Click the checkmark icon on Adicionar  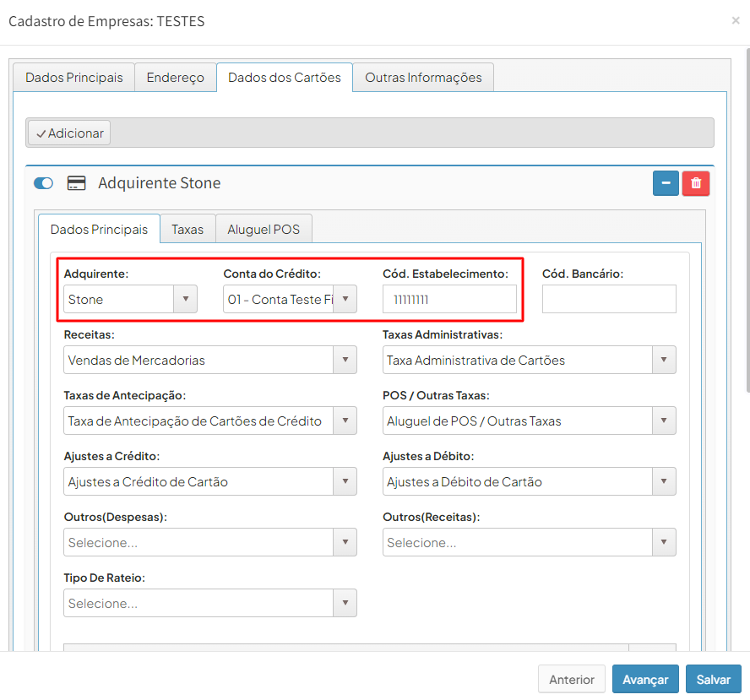(41, 133)
